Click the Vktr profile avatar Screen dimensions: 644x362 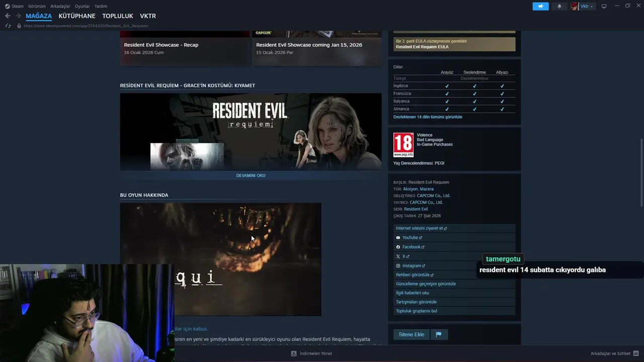click(575, 6)
